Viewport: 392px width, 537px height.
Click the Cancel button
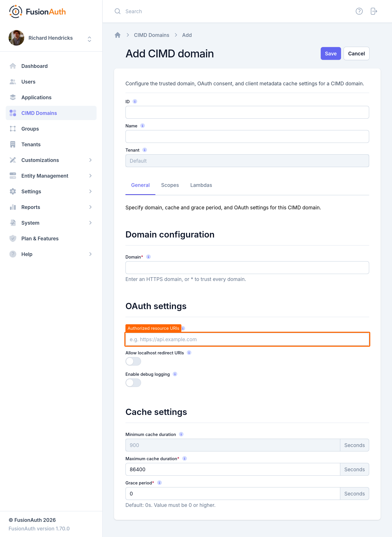(356, 54)
